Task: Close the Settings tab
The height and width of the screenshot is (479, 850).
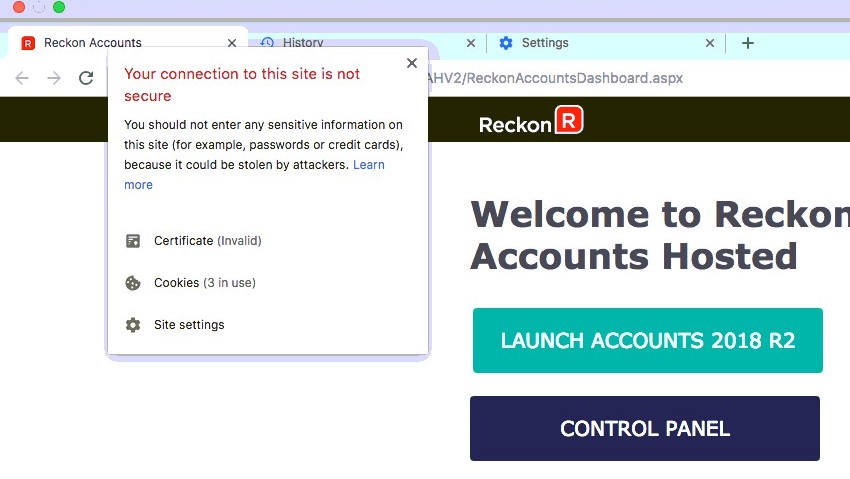Action: [710, 43]
